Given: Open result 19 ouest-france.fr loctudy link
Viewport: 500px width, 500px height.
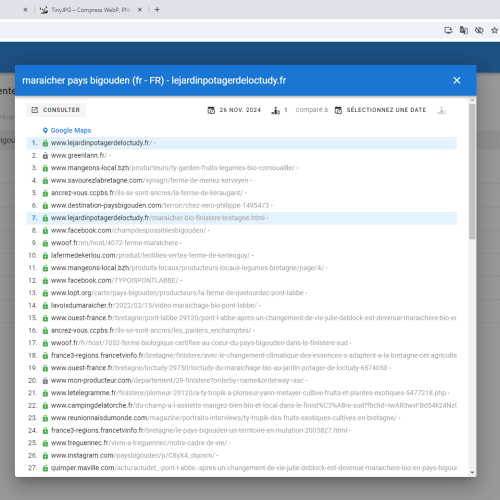Looking at the screenshot, I should (219, 368).
